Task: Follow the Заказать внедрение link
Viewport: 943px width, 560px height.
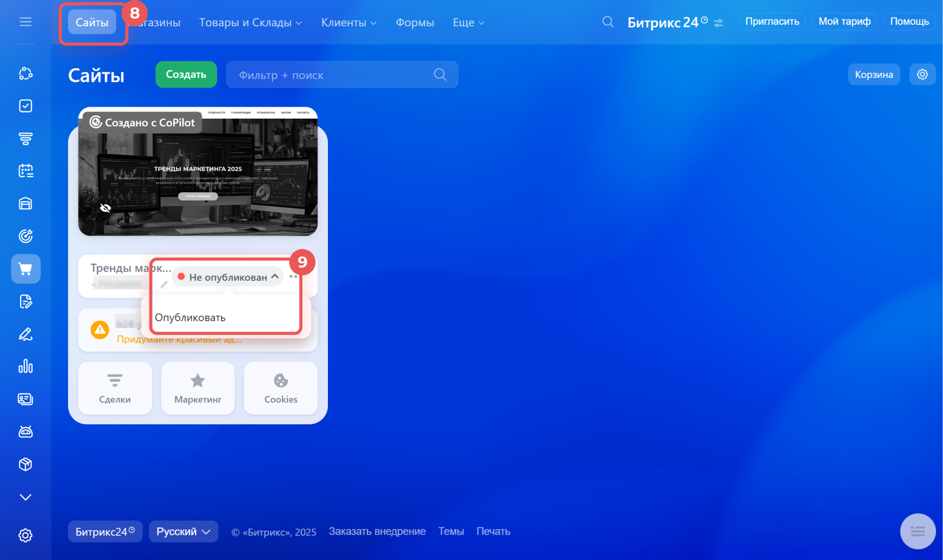Action: point(377,532)
